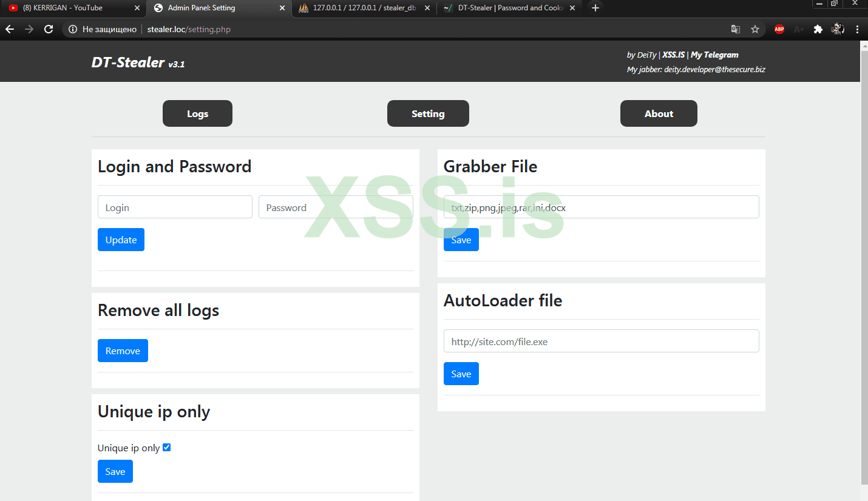
Task: Toggle the Unique ip only checkbox
Action: point(167,448)
